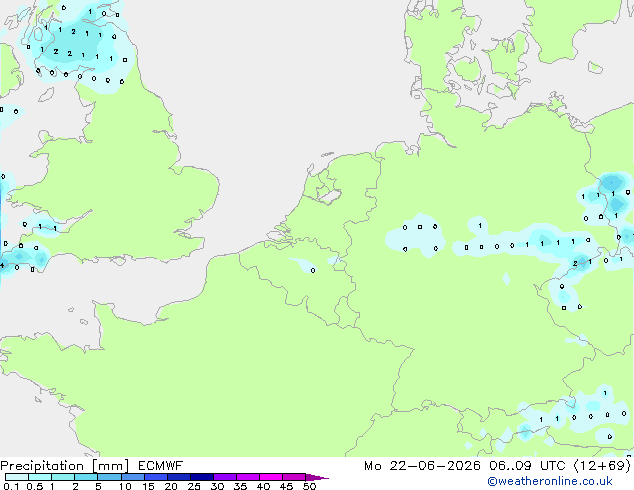Select the 0.5–1 mm legend color segment

coord(40,477)
